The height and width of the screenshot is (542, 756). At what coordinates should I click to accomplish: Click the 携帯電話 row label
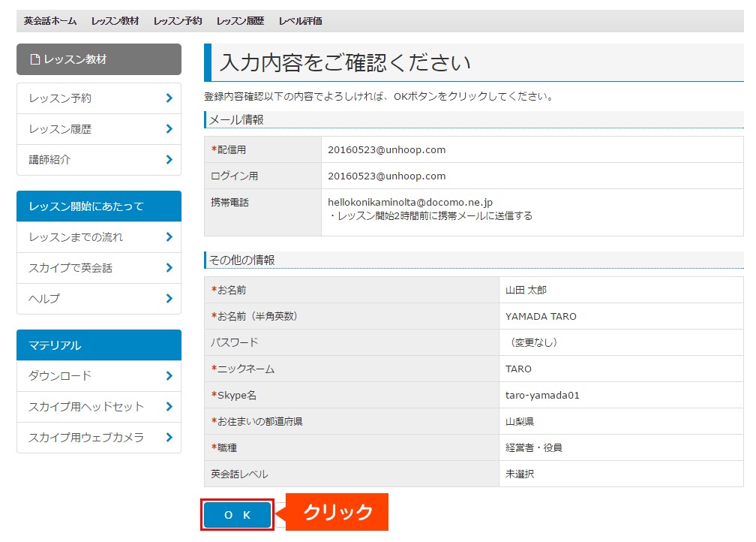tap(229, 203)
